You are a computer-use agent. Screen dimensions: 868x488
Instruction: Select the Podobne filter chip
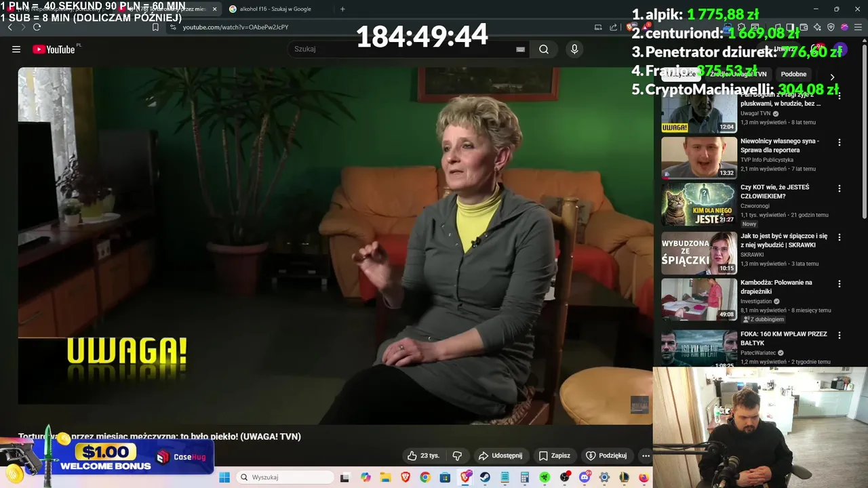(x=793, y=74)
